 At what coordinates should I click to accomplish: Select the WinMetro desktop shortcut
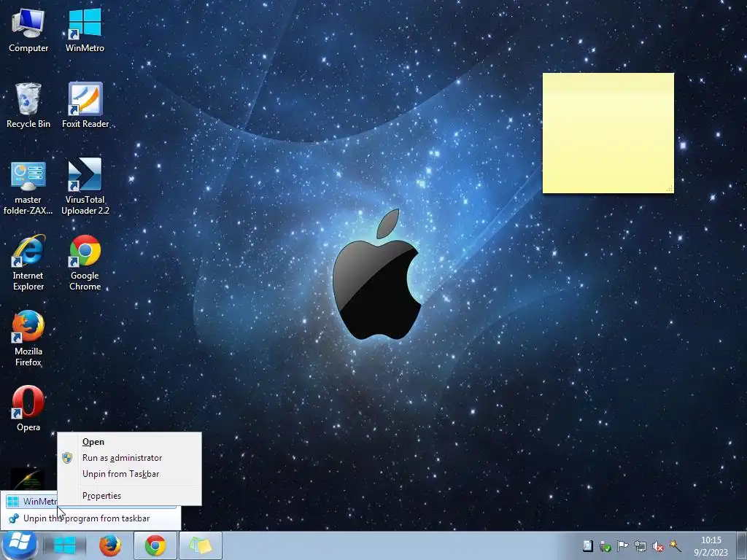click(x=85, y=31)
